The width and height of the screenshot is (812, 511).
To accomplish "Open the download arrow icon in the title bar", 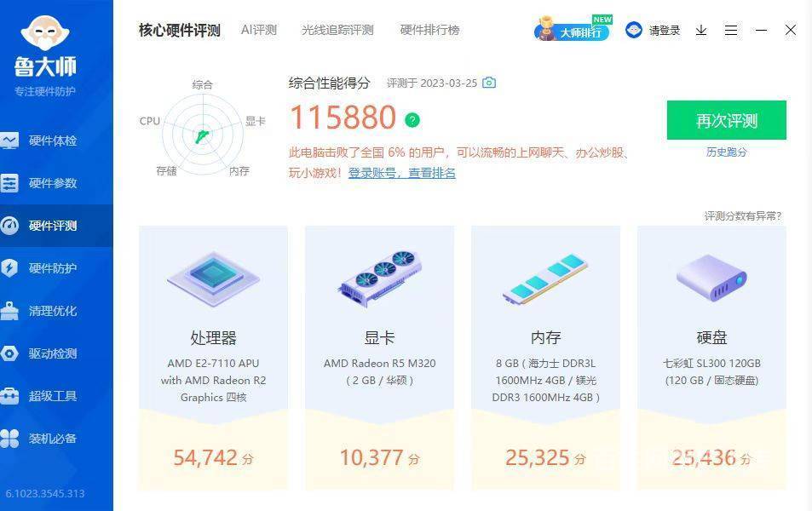I will (701, 30).
